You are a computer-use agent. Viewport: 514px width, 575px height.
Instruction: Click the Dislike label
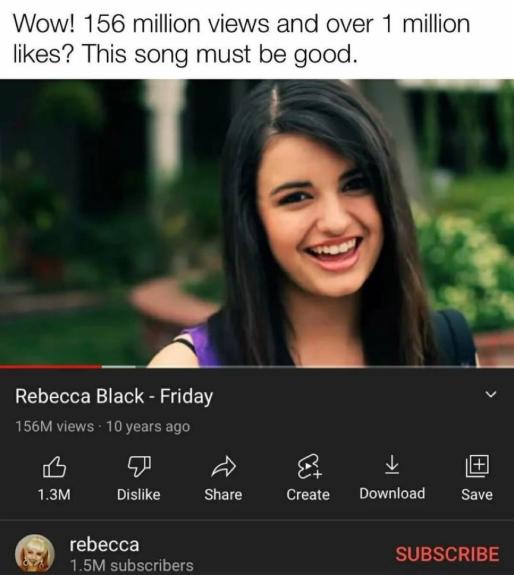[139, 495]
